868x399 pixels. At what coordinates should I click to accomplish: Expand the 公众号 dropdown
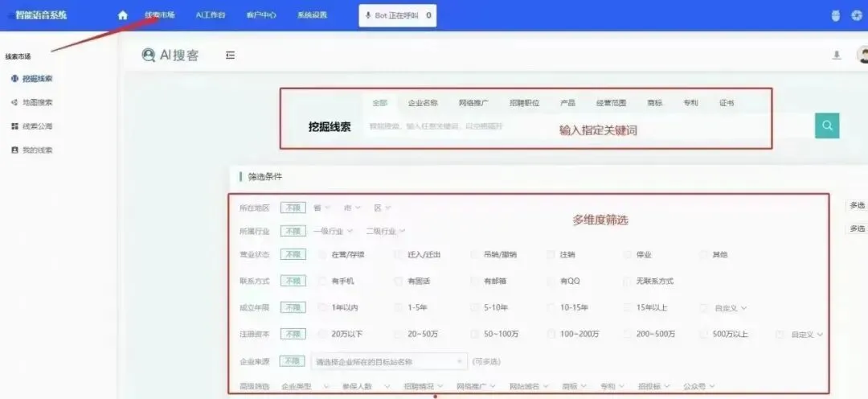click(699, 386)
